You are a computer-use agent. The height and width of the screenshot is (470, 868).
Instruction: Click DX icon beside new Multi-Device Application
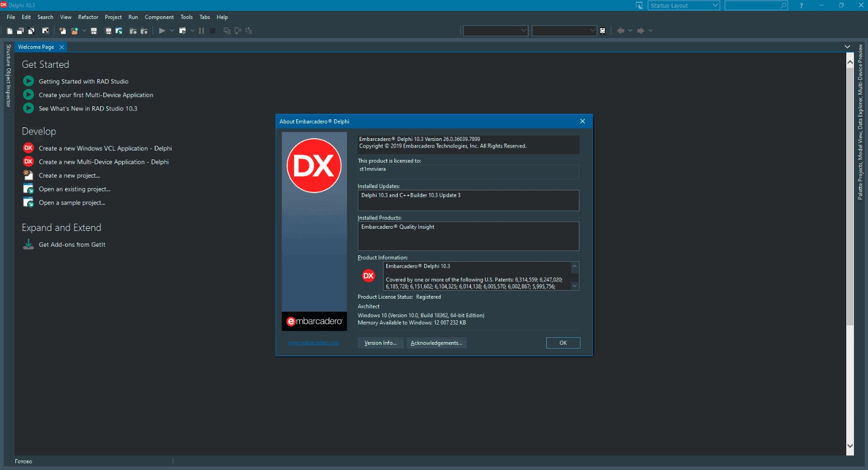(28, 162)
